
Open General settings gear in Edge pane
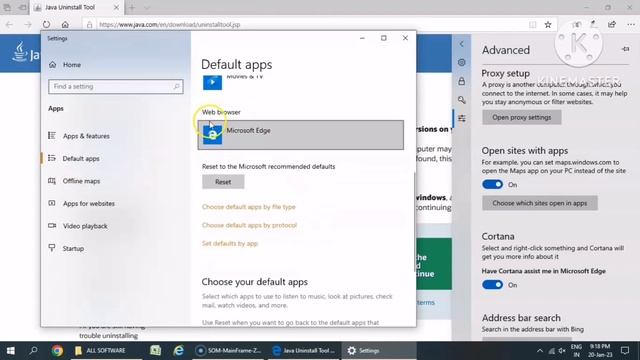[x=462, y=62]
